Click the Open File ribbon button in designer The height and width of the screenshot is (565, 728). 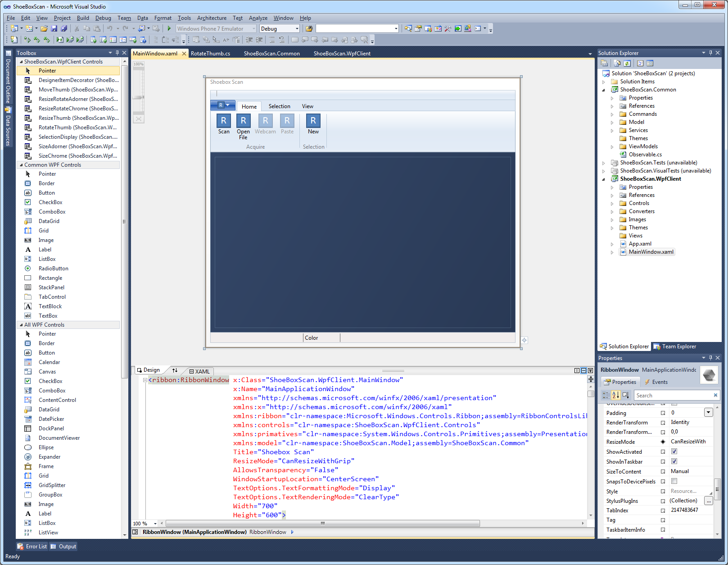[x=243, y=127]
